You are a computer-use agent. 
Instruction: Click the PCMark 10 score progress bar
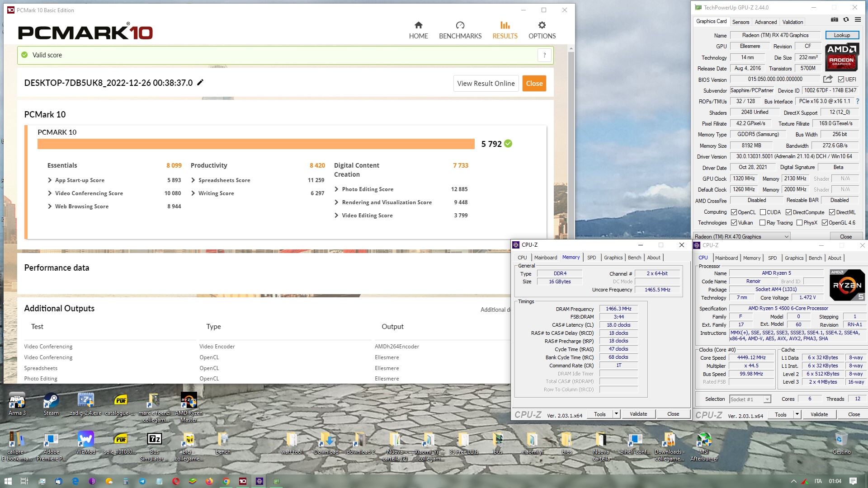click(x=256, y=144)
